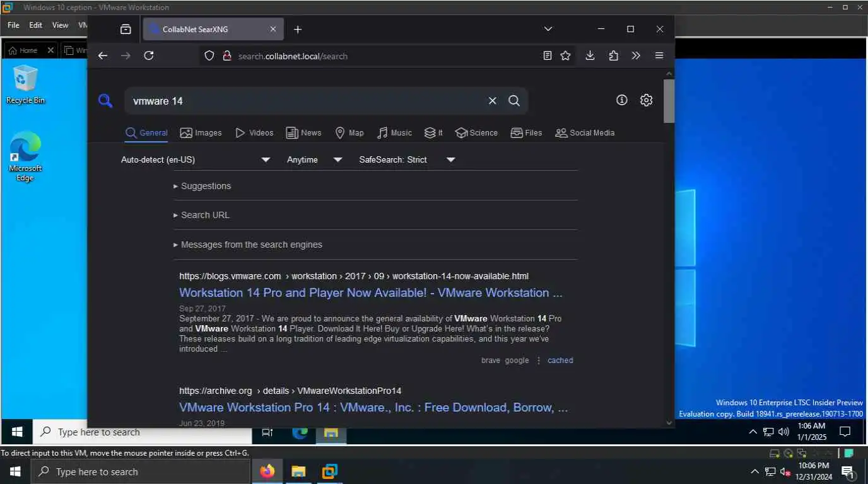868x484 pixels.
Task: Switch to the VMware Home tab
Action: coord(23,50)
